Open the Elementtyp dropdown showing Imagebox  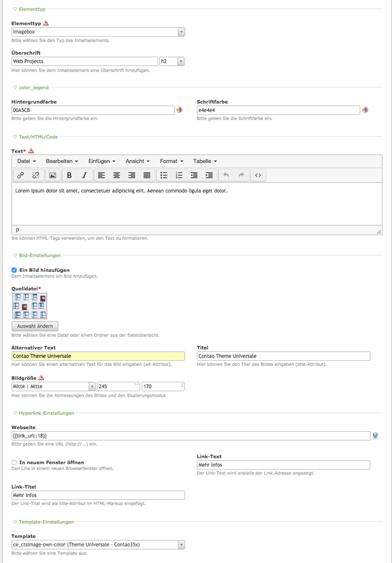(x=98, y=32)
